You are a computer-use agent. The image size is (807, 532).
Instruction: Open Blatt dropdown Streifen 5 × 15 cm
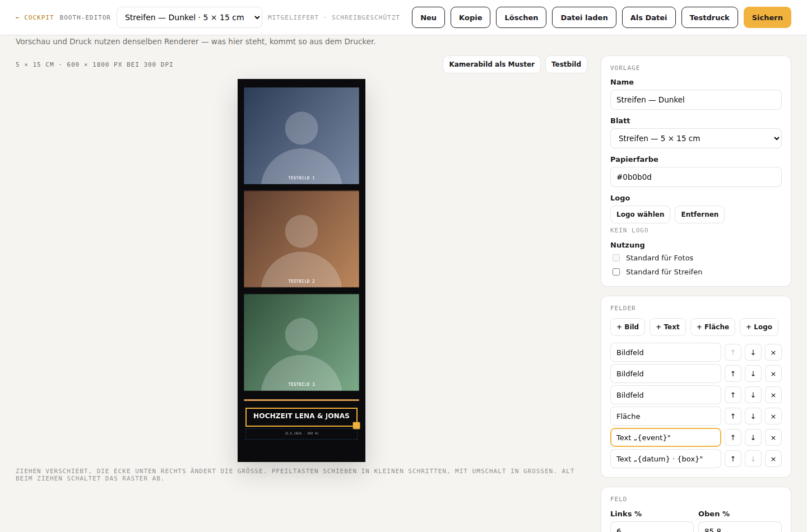click(x=695, y=138)
